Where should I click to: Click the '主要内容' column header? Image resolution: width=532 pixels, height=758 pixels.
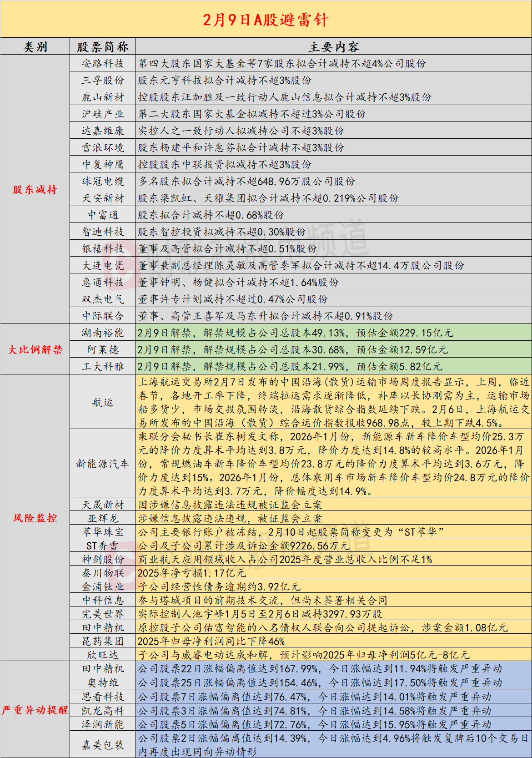point(334,47)
